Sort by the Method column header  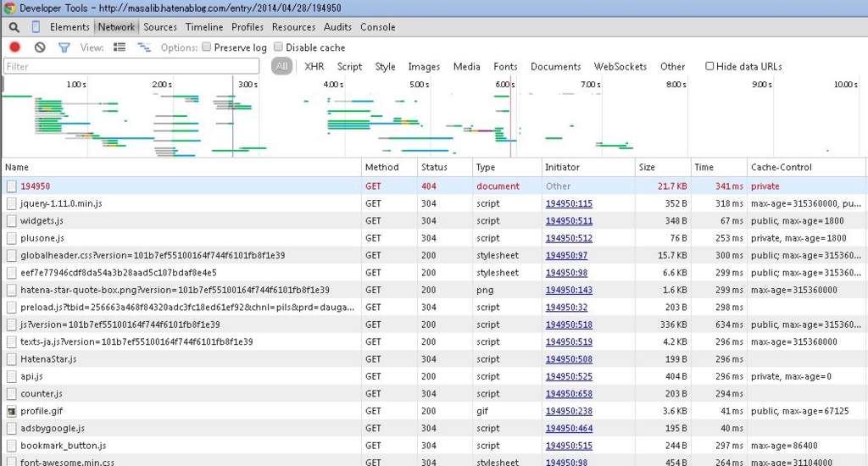point(389,167)
